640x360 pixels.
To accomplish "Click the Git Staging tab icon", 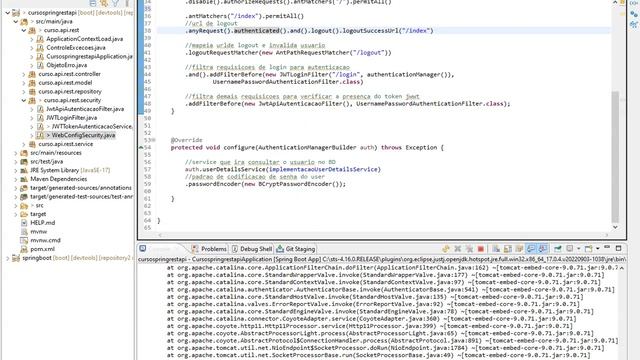I will 280,249.
